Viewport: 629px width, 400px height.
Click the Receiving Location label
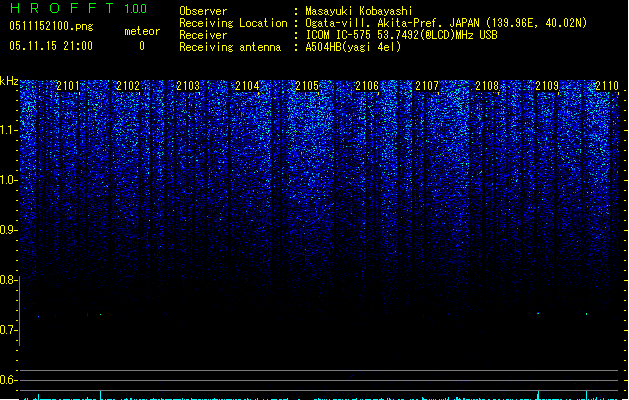pos(233,23)
